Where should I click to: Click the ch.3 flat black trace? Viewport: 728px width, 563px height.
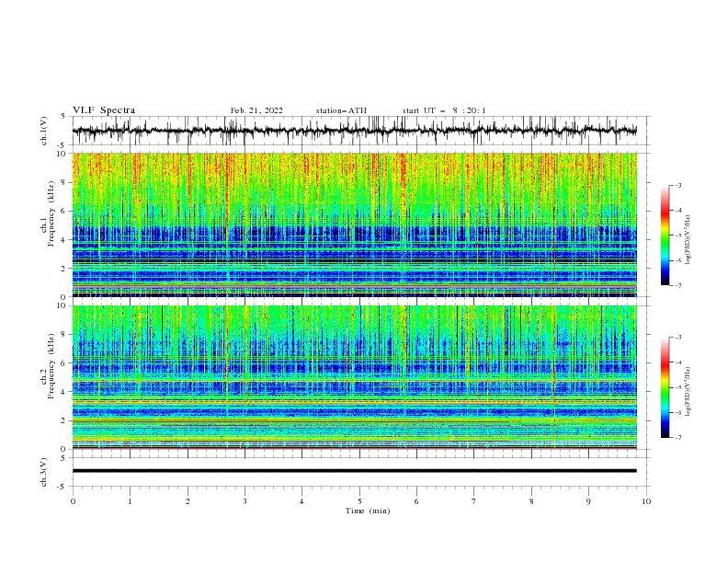(x=354, y=471)
